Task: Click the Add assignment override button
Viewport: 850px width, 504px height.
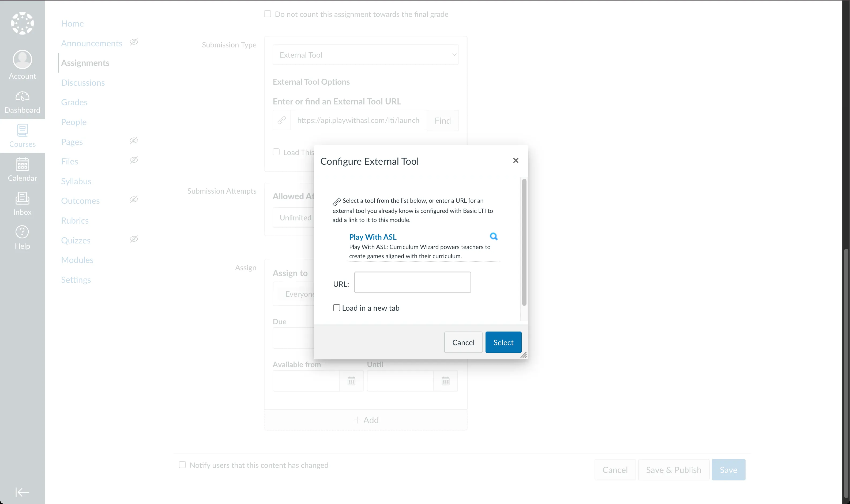Action: point(366,420)
